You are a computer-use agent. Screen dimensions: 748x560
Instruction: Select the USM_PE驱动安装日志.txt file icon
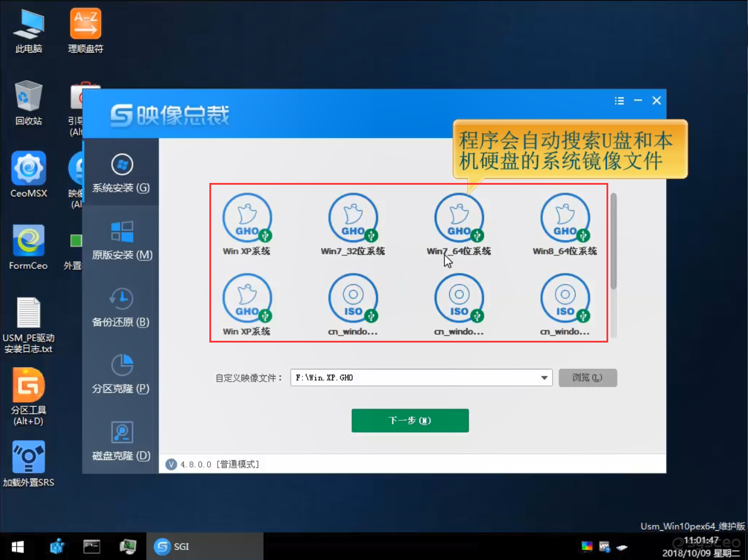pyautogui.click(x=29, y=325)
